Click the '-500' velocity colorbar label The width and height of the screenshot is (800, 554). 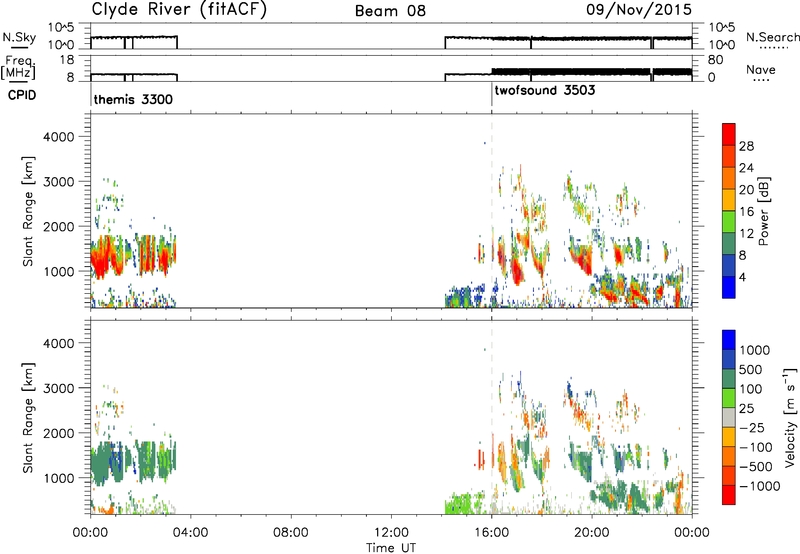(756, 467)
